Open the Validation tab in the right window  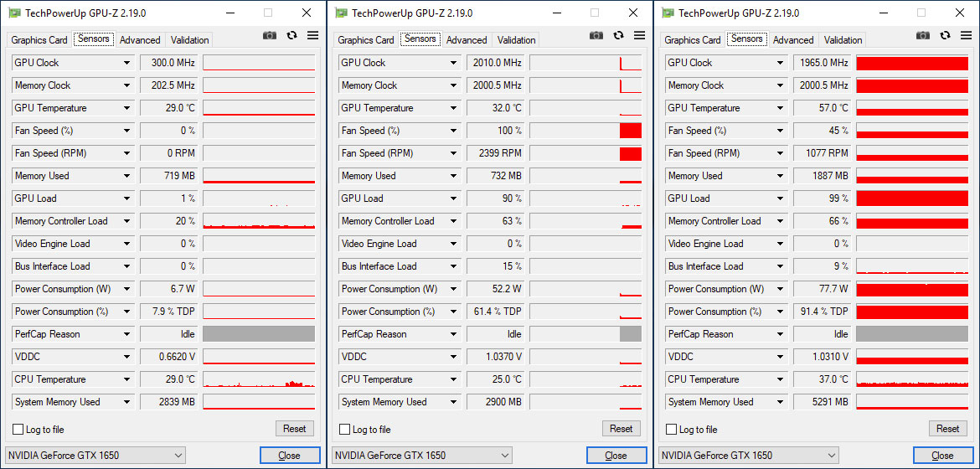843,40
